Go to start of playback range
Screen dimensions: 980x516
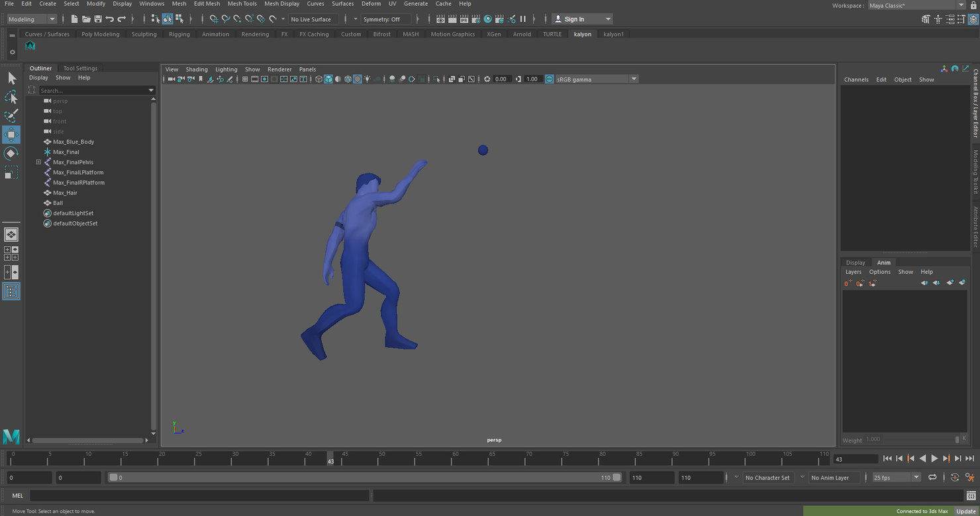(887, 458)
